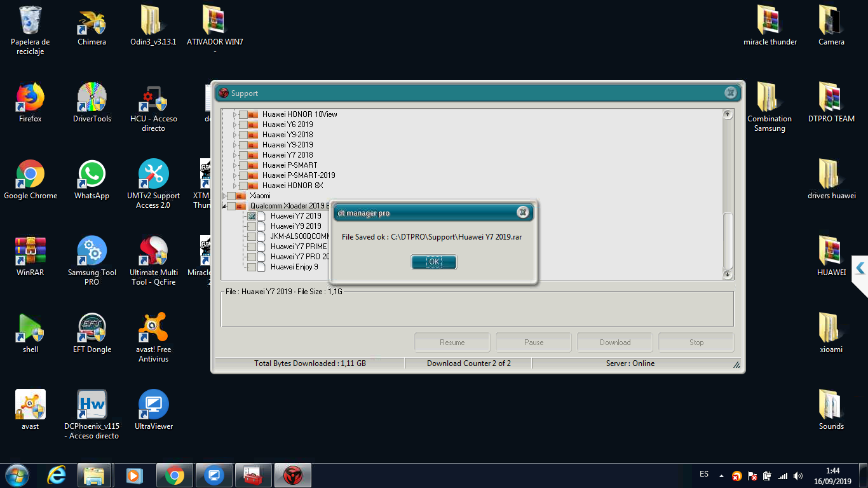The height and width of the screenshot is (488, 868).
Task: Check the Huawei P-SMART-2019 checkbox
Action: click(x=243, y=175)
